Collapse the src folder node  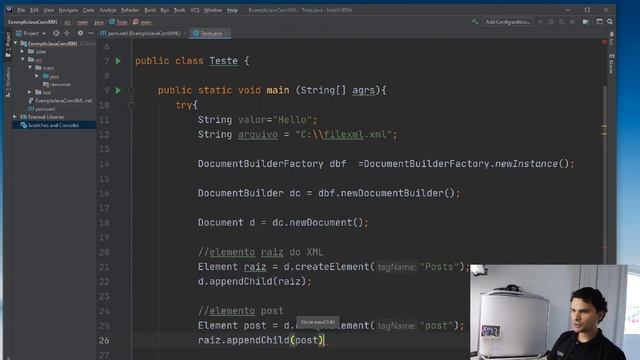pyautogui.click(x=22, y=60)
